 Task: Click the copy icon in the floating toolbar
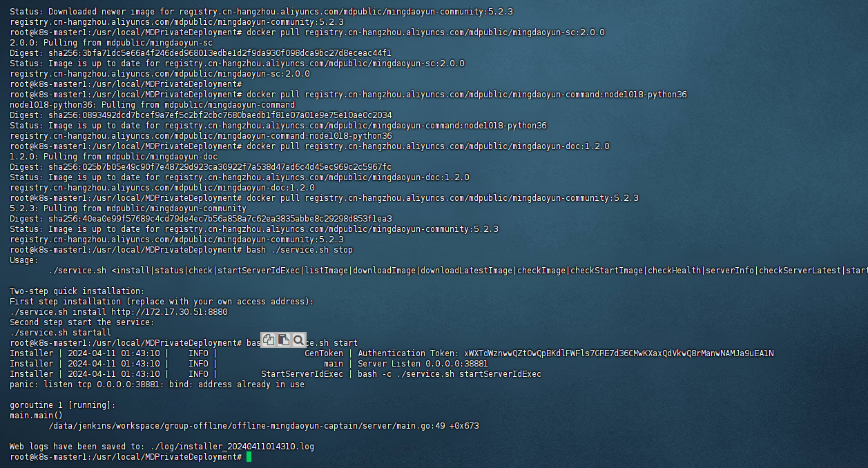click(268, 340)
